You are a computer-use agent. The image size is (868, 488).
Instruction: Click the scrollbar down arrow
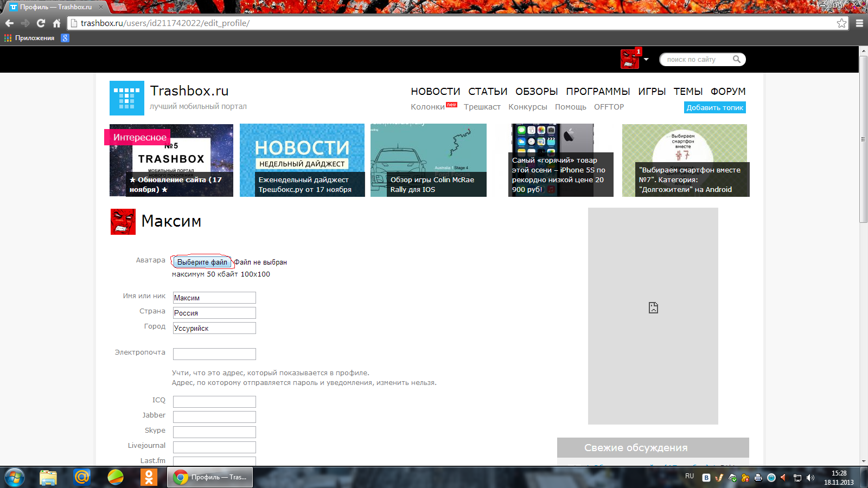point(864,461)
